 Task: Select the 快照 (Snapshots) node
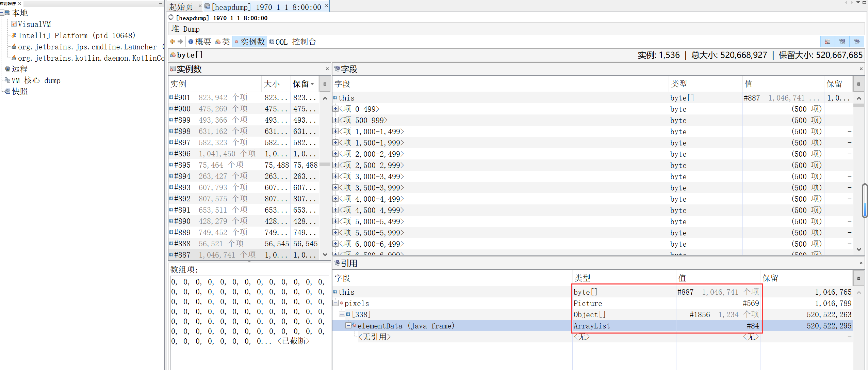16,91
